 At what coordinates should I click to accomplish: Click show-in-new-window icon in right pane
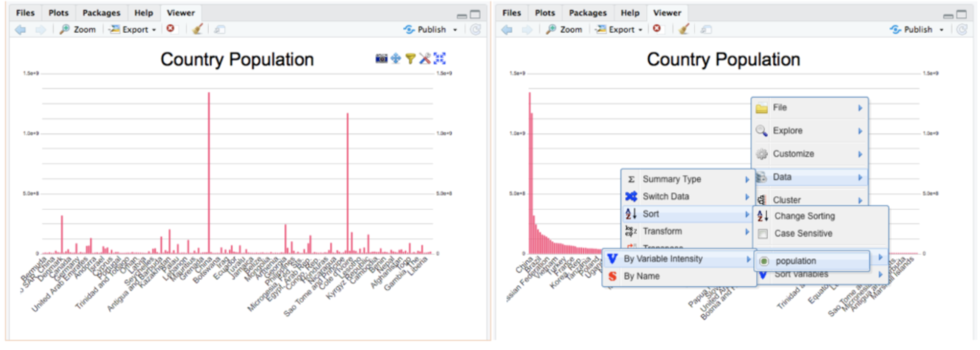706,30
